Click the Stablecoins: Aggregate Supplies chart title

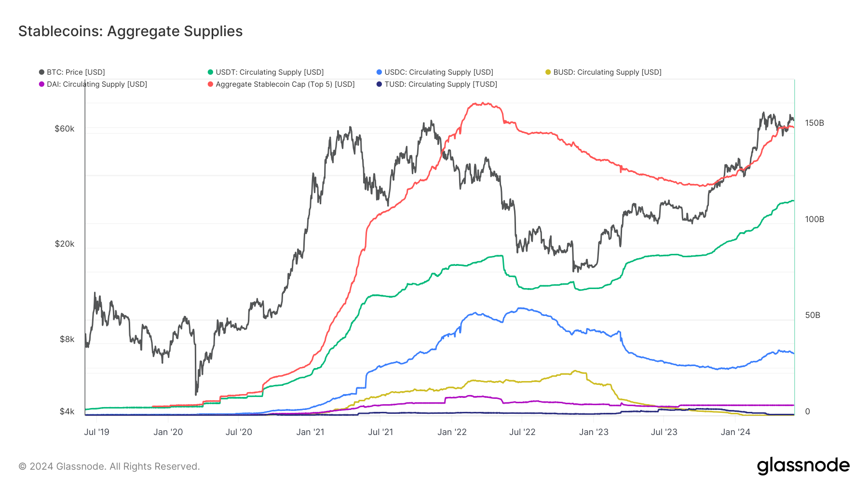(131, 31)
